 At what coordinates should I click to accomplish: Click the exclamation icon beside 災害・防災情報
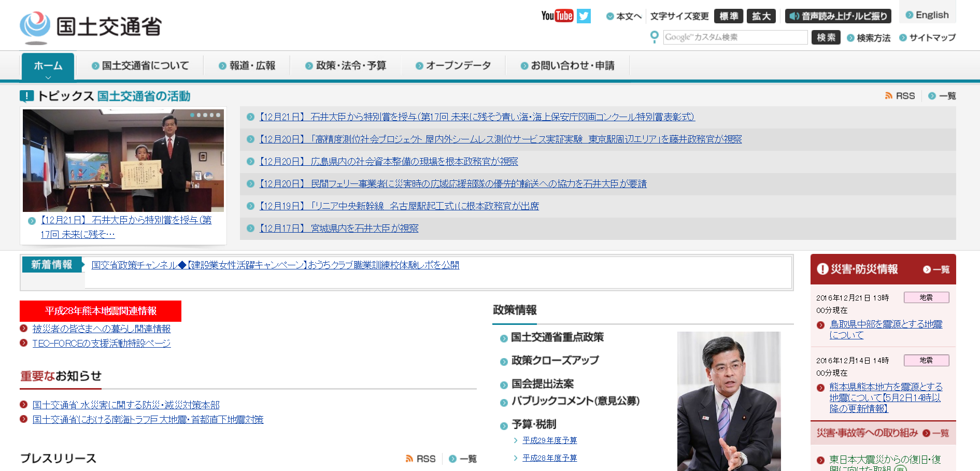(822, 269)
